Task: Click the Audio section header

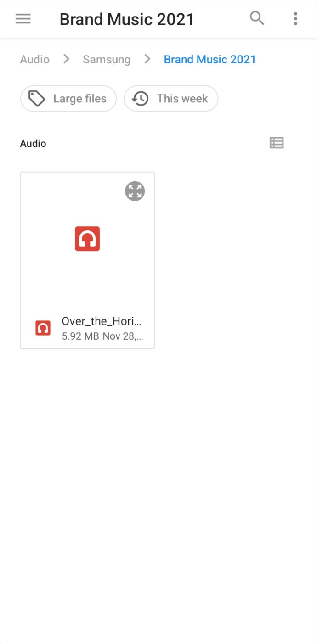Action: click(x=33, y=143)
